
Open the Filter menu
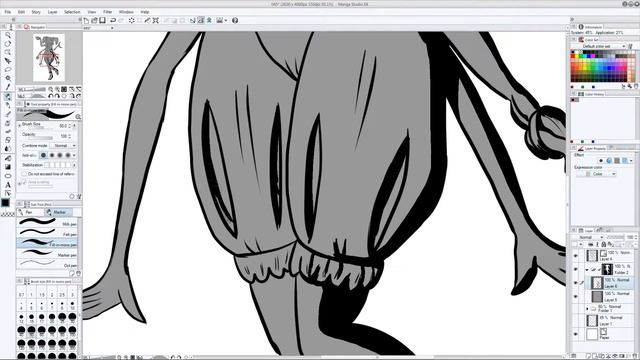point(107,12)
